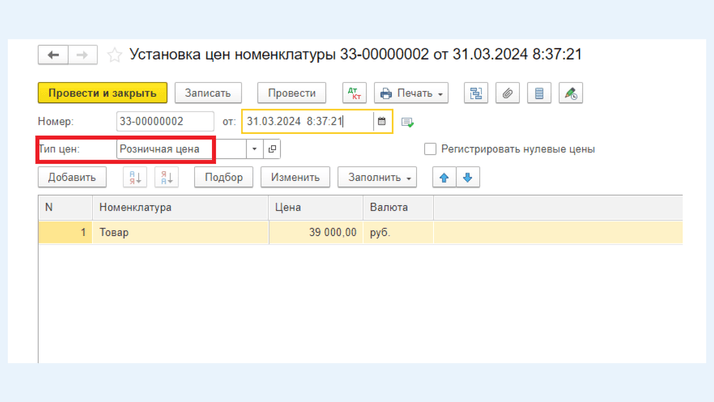Click the Номенклатура column header
This screenshot has width=714, height=402.
click(180, 208)
